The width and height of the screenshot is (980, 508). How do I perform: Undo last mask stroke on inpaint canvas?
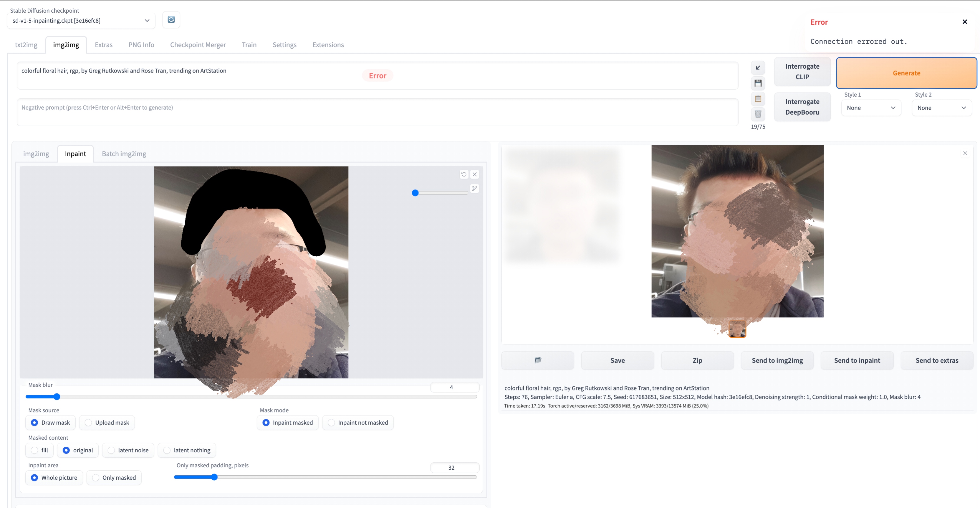point(464,174)
